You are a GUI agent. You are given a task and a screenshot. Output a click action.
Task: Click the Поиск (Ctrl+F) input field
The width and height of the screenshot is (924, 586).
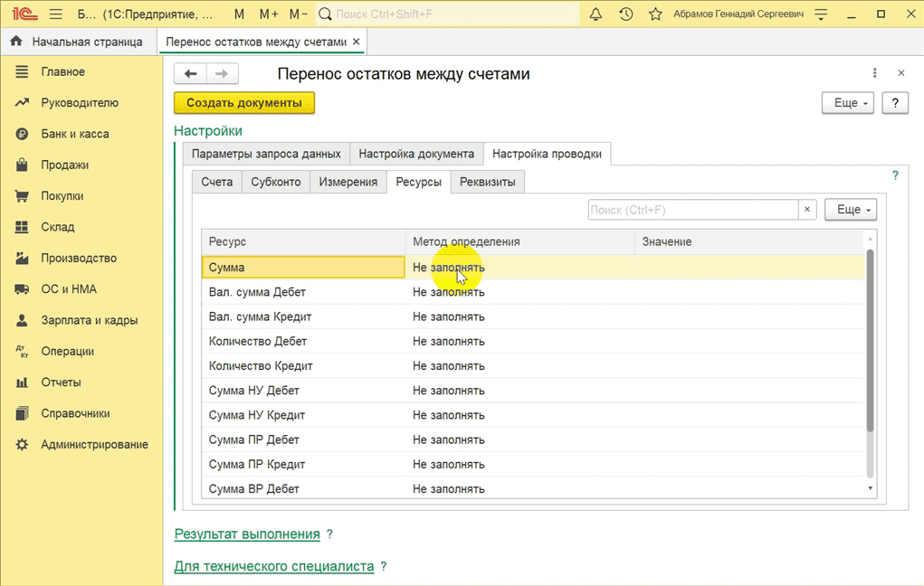(x=692, y=210)
